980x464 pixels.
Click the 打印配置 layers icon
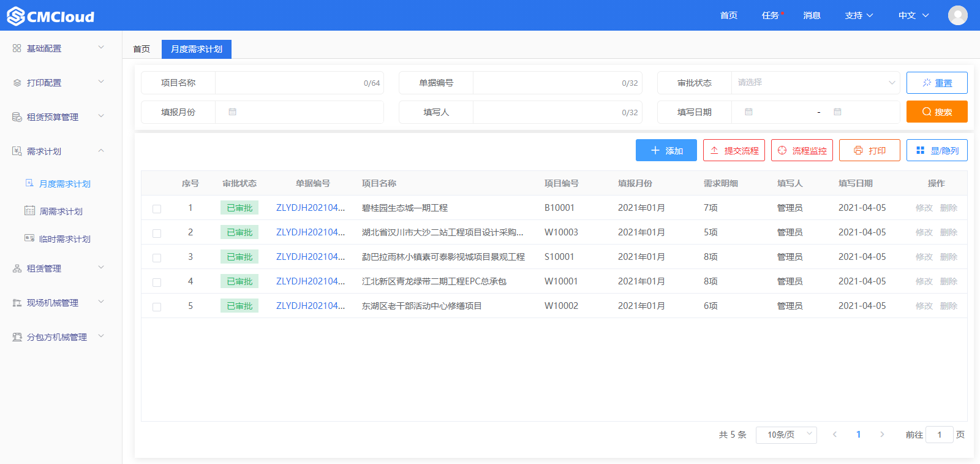tap(17, 83)
